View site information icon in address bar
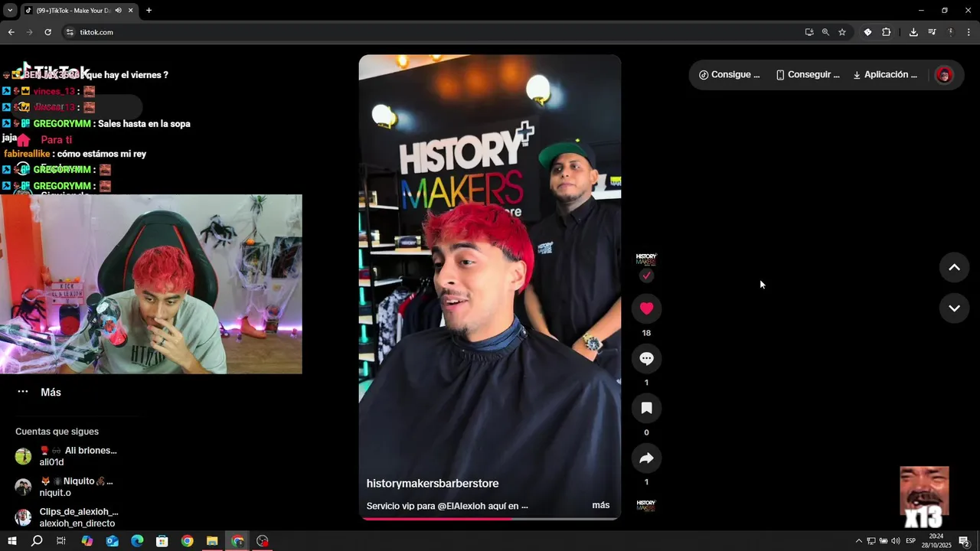980x551 pixels. tap(70, 32)
